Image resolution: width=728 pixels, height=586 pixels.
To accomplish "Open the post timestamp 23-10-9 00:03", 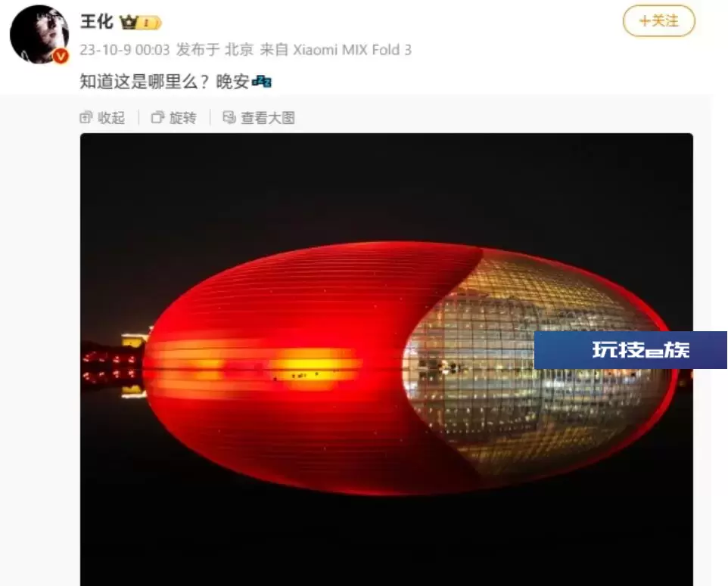I will (x=125, y=50).
